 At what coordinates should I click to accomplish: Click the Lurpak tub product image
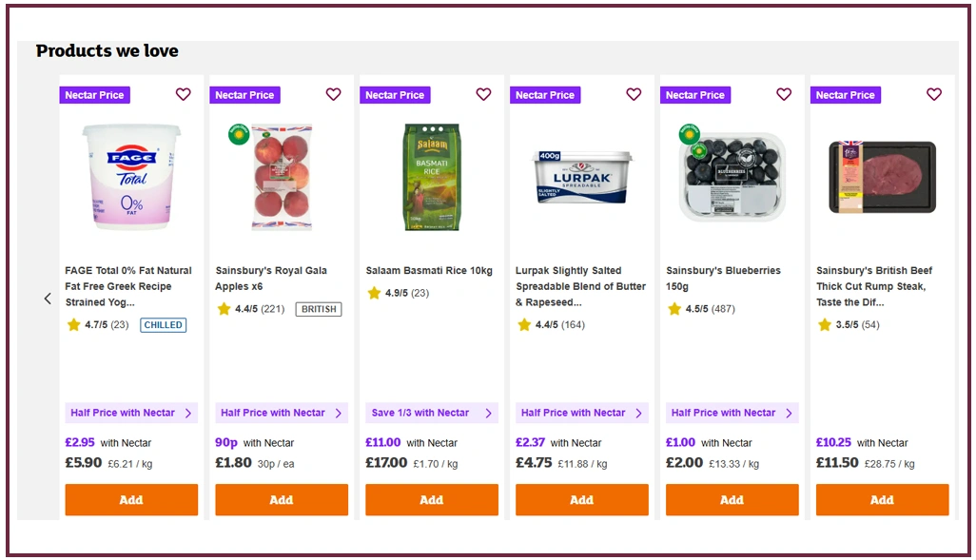click(581, 177)
